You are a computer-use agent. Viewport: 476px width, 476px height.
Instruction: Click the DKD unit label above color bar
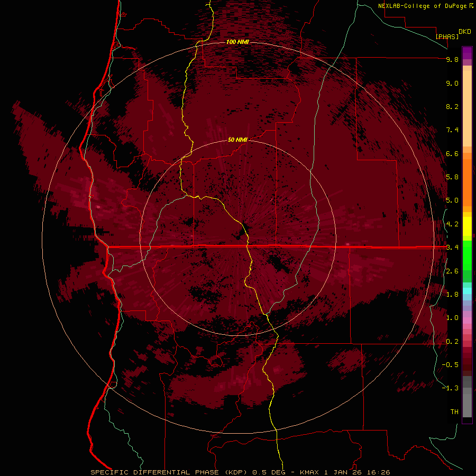coord(465,32)
